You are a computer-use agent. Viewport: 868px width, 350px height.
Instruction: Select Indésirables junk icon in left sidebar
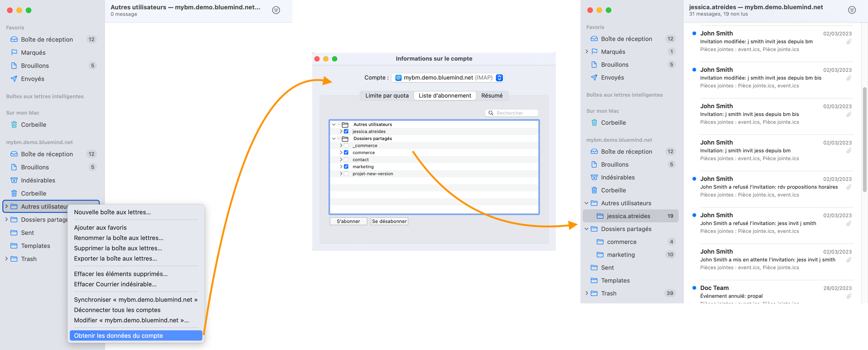[x=14, y=180]
